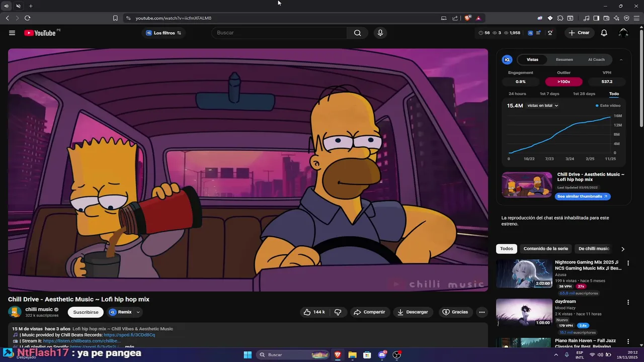Open Discord from the taskbar
644x362 pixels.
[382, 354]
